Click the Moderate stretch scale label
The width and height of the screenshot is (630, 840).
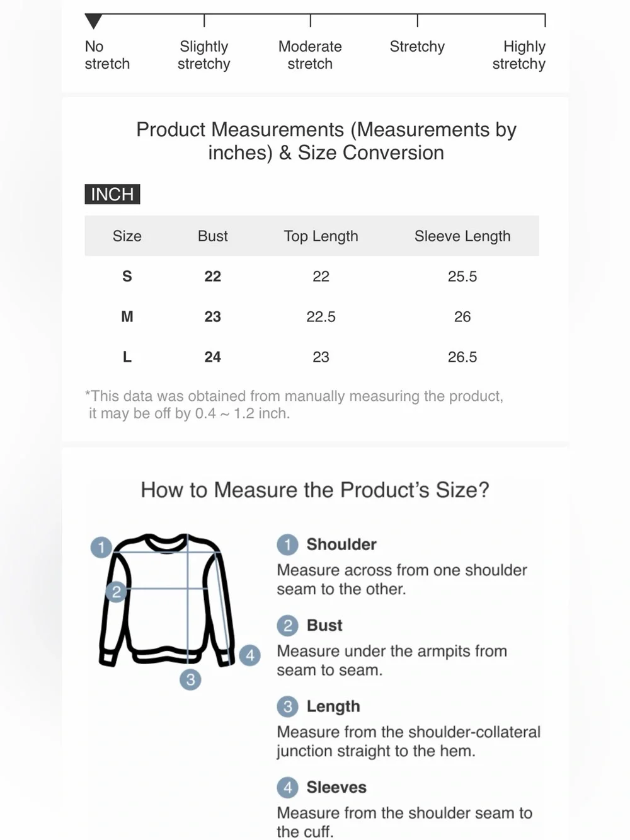click(310, 55)
